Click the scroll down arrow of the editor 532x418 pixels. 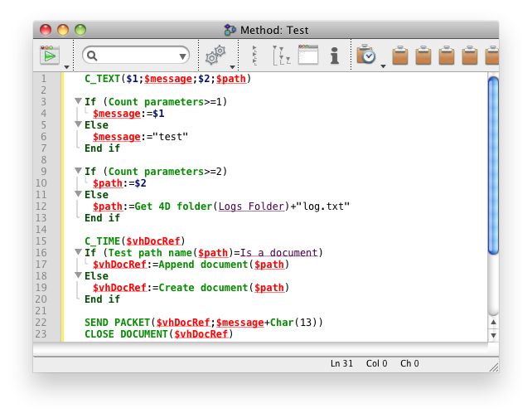tap(492, 335)
